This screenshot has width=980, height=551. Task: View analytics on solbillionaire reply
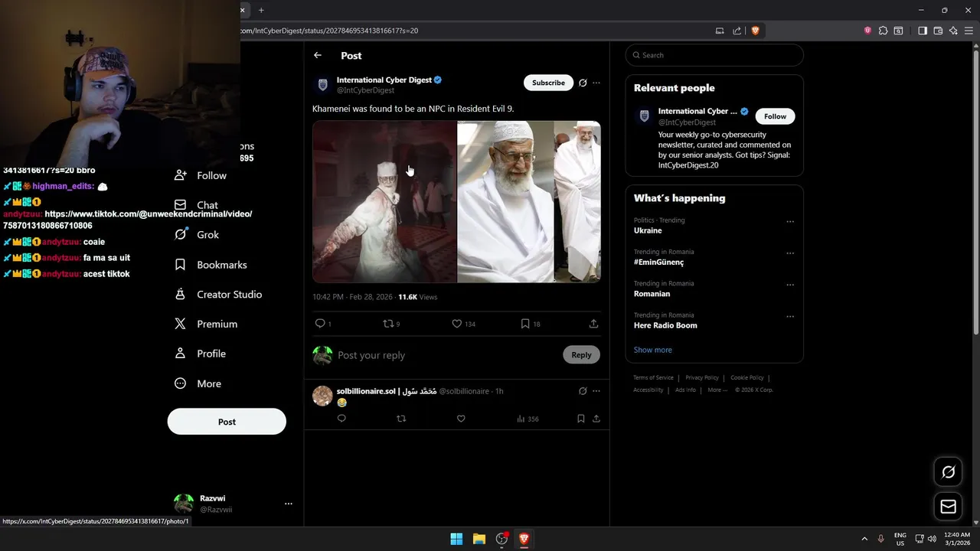pos(528,419)
